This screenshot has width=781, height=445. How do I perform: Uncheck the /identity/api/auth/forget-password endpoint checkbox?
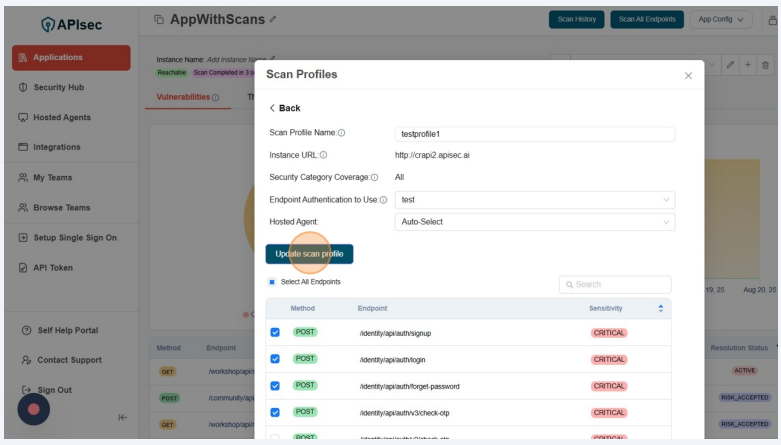[275, 386]
